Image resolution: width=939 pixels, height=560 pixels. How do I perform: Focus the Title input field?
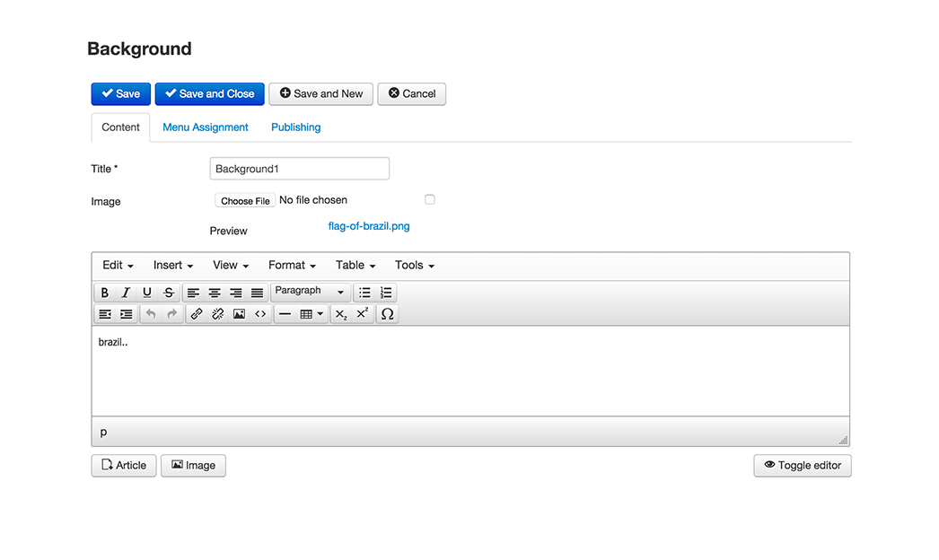point(300,169)
